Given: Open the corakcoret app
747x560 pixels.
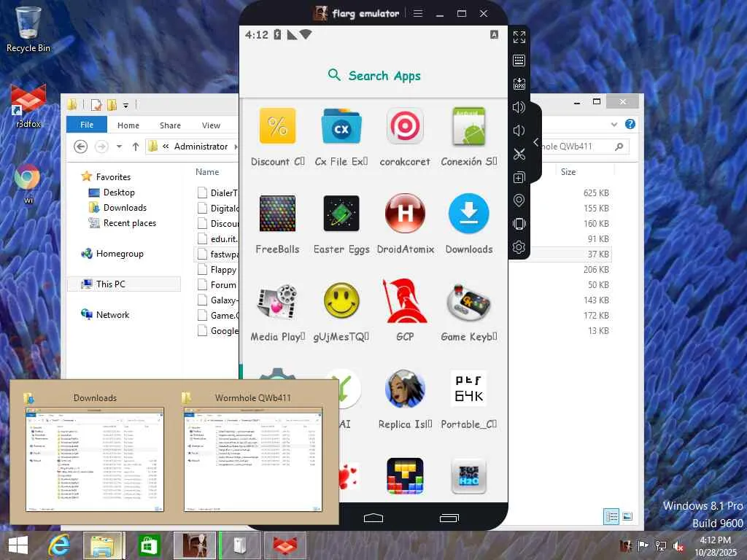Looking at the screenshot, I should click(405, 136).
